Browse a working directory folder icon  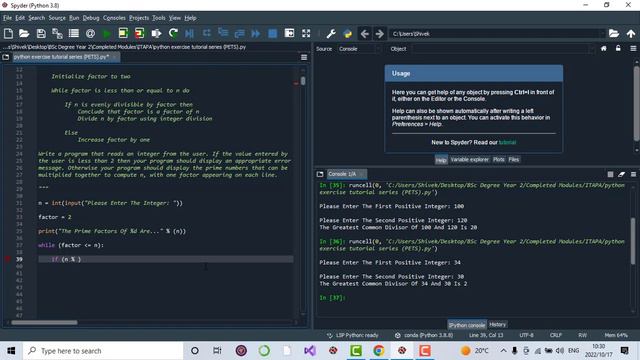tap(614, 33)
